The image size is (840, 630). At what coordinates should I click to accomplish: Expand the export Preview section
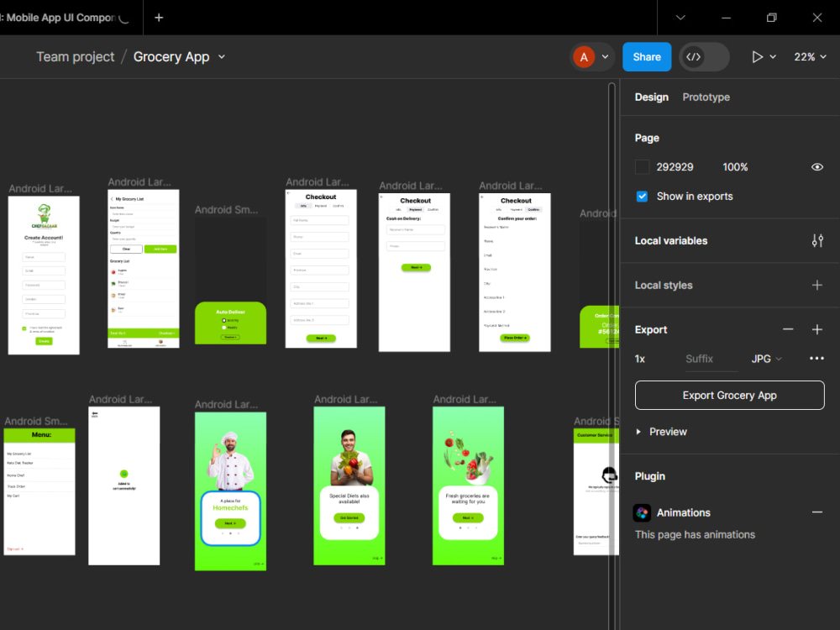pos(638,432)
